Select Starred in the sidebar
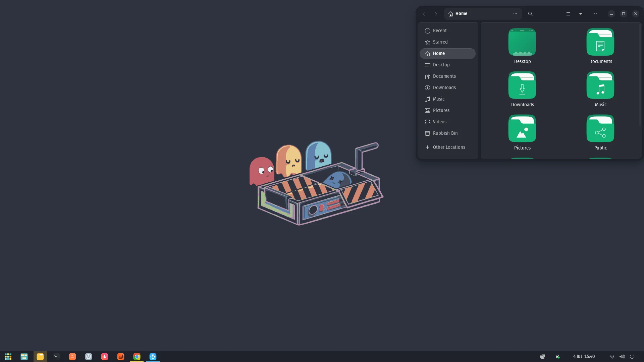The width and height of the screenshot is (644, 362). tap(447, 42)
